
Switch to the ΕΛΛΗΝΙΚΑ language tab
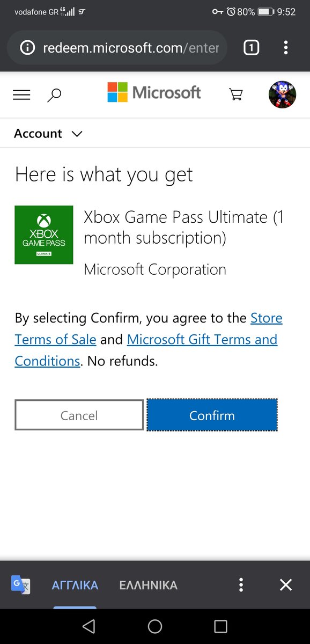pos(148,585)
